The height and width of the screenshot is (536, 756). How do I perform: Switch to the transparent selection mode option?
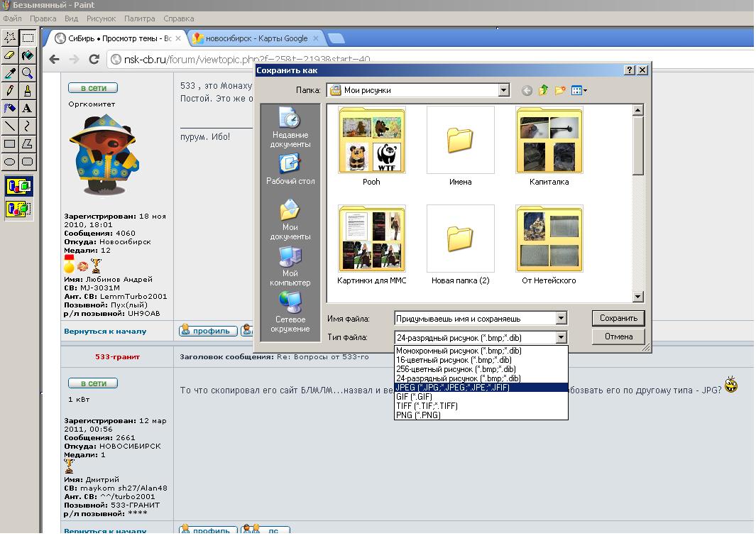click(x=18, y=209)
